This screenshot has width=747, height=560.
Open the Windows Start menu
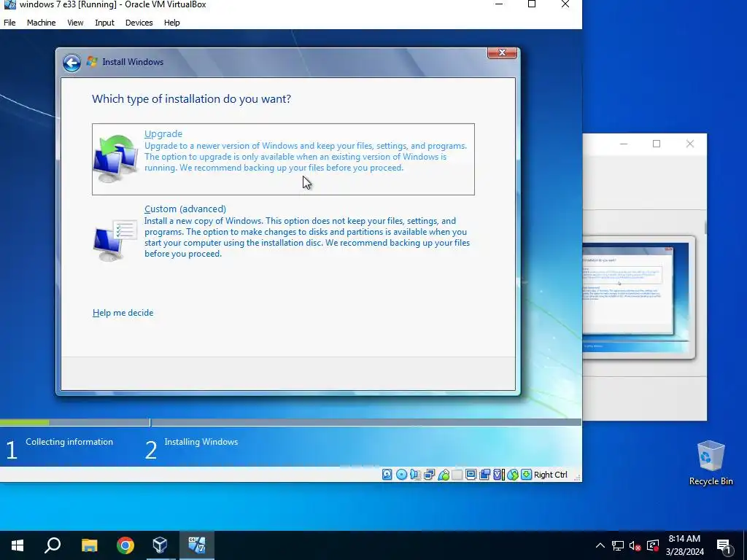[18, 545]
